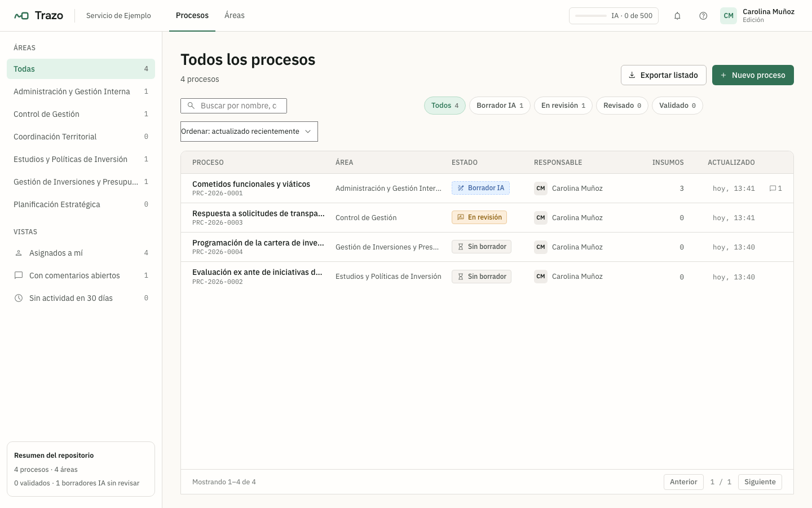812x508 pixels.
Task: Click the person icon for Asignados a mí
Action: [x=19, y=253]
